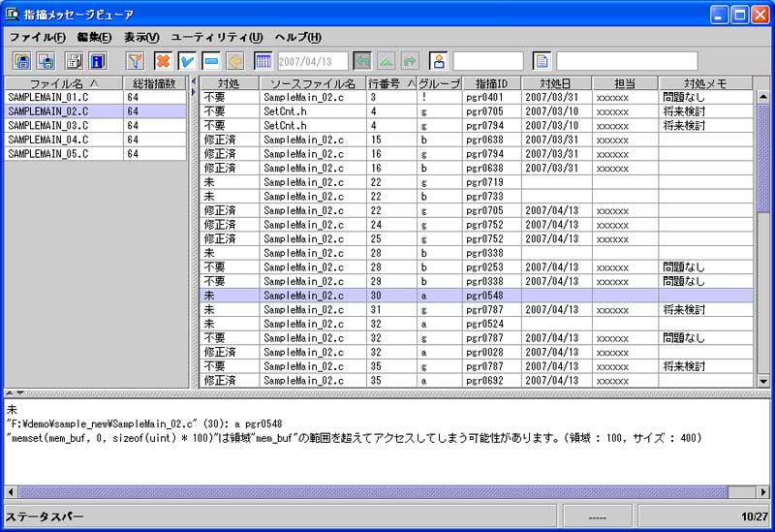
Task: Open the ユーティリティ(U) menu
Action: (x=216, y=37)
